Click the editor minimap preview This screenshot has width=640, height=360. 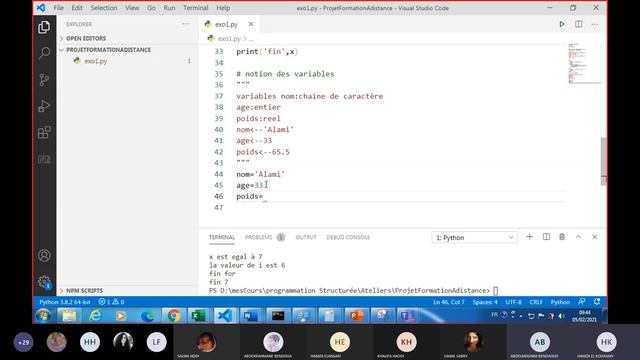click(584, 63)
